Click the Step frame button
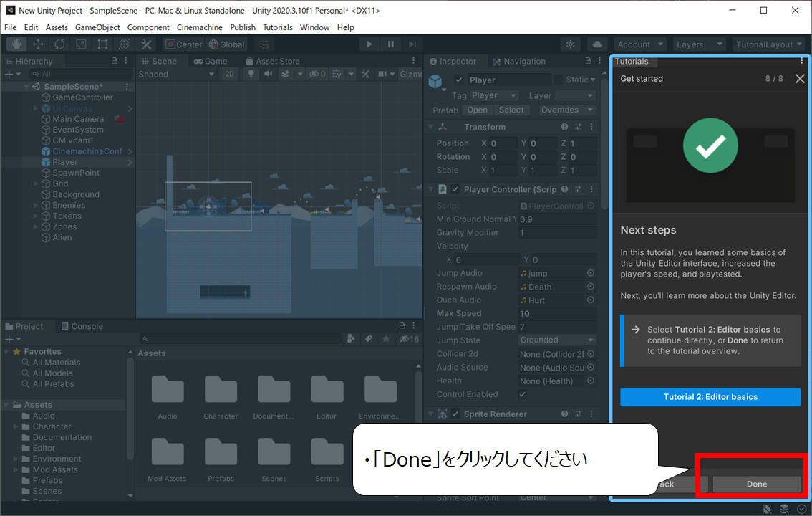This screenshot has height=516, width=812. click(x=412, y=44)
